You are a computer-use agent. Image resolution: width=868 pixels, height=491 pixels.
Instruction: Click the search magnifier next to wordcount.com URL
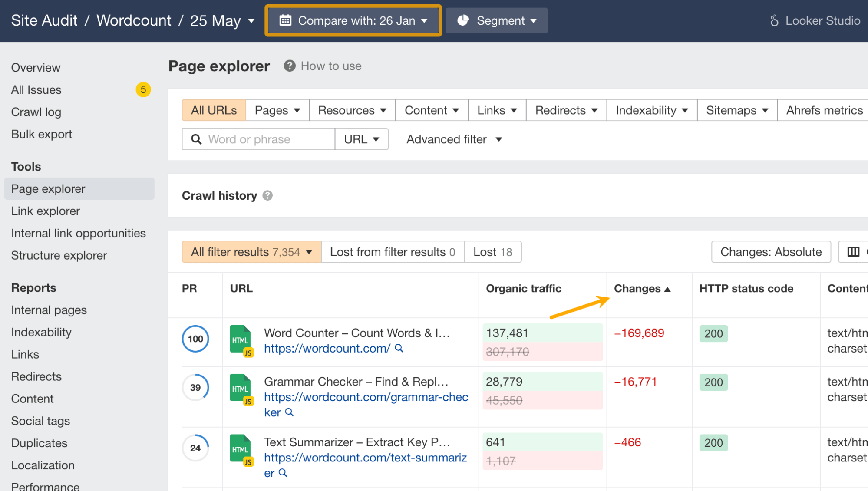point(399,349)
